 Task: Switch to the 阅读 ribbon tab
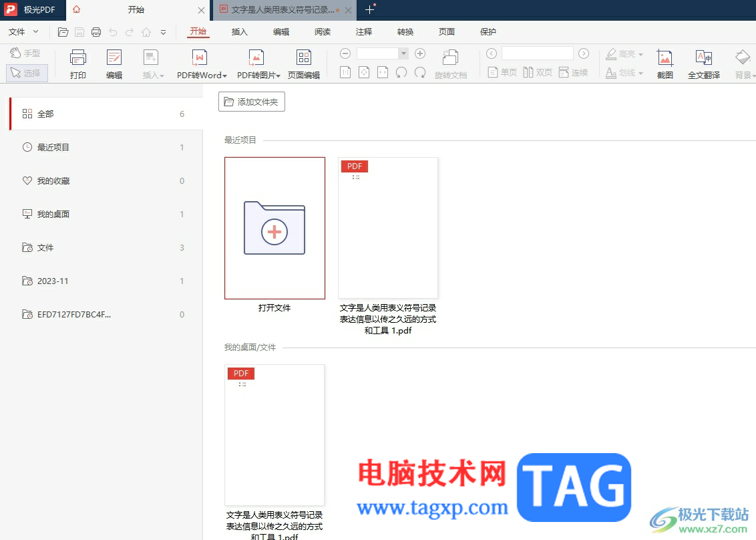coord(323,32)
